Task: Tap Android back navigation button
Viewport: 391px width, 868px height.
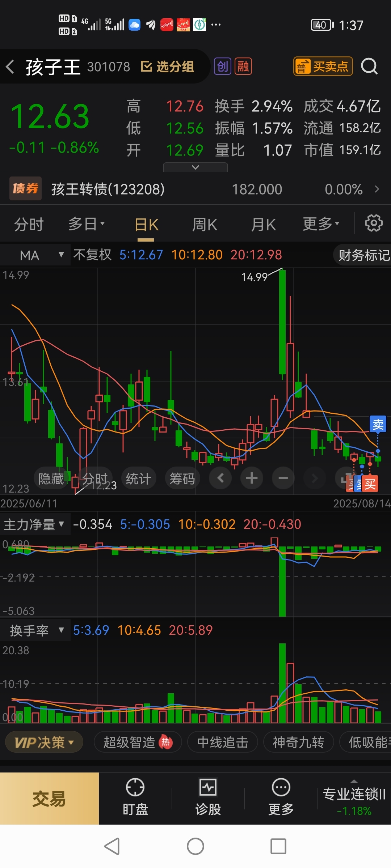Action: 112,846
